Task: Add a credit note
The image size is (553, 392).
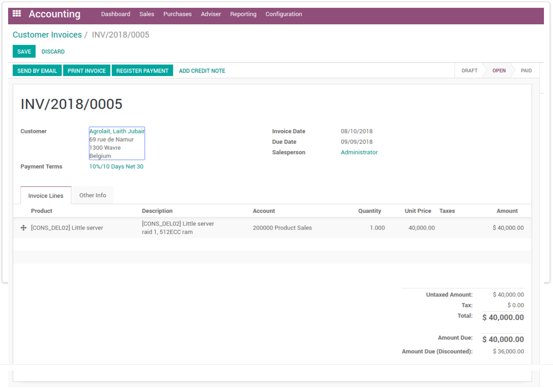Action: point(202,71)
